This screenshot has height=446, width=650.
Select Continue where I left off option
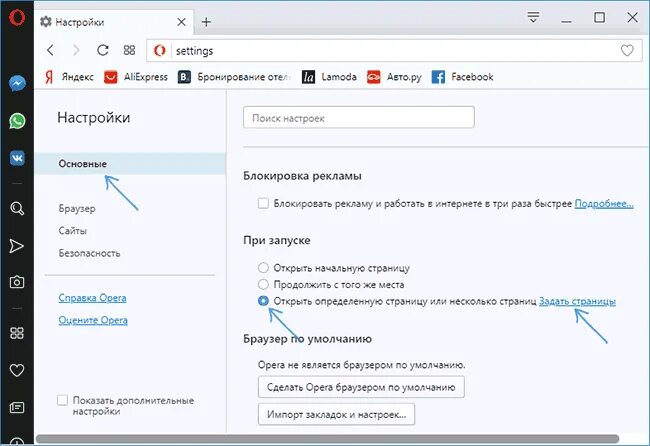pos(263,284)
